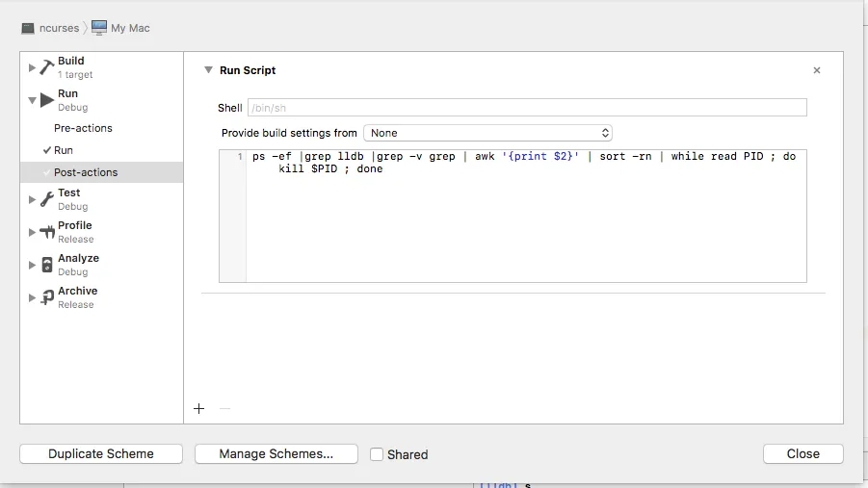
Task: Toggle the Shared checkbox
Action: [x=377, y=454]
